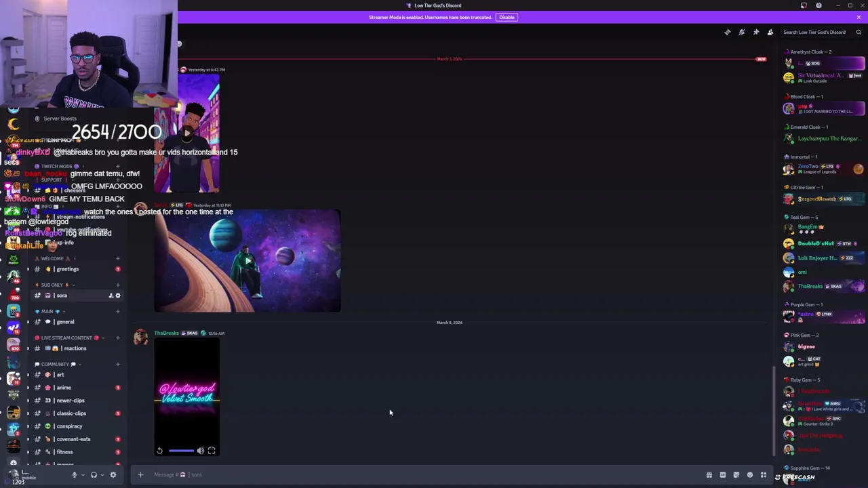Collapse the COMMUNITY category
This screenshot has width=868, height=488.
[56, 364]
